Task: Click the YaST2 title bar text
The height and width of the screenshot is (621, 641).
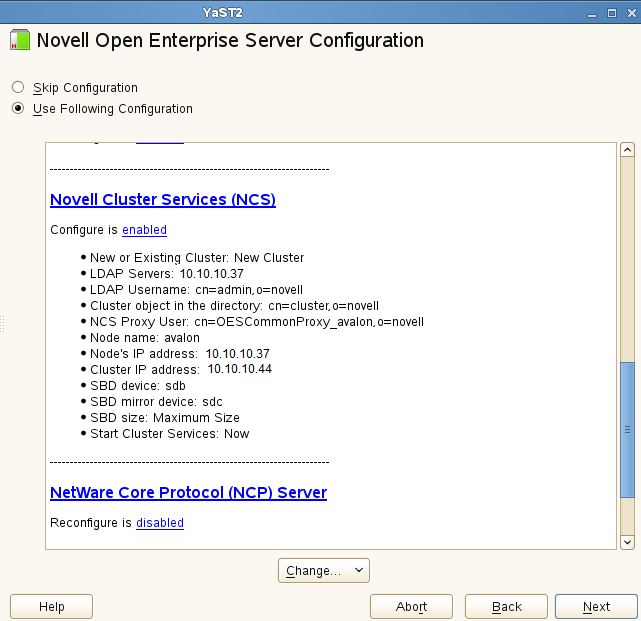Action: point(223,13)
